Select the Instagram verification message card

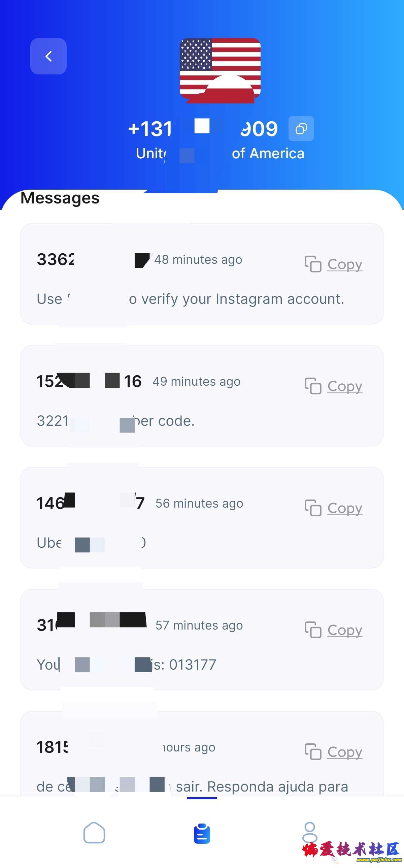click(202, 273)
